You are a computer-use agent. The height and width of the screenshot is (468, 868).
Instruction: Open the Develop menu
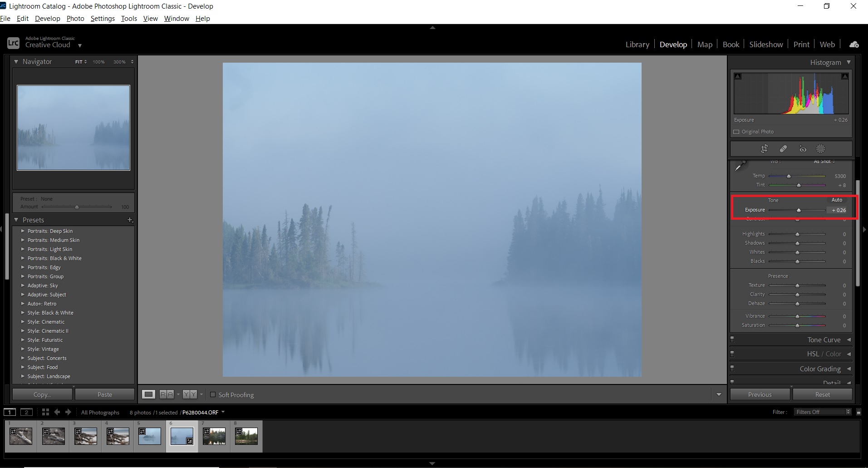47,19
